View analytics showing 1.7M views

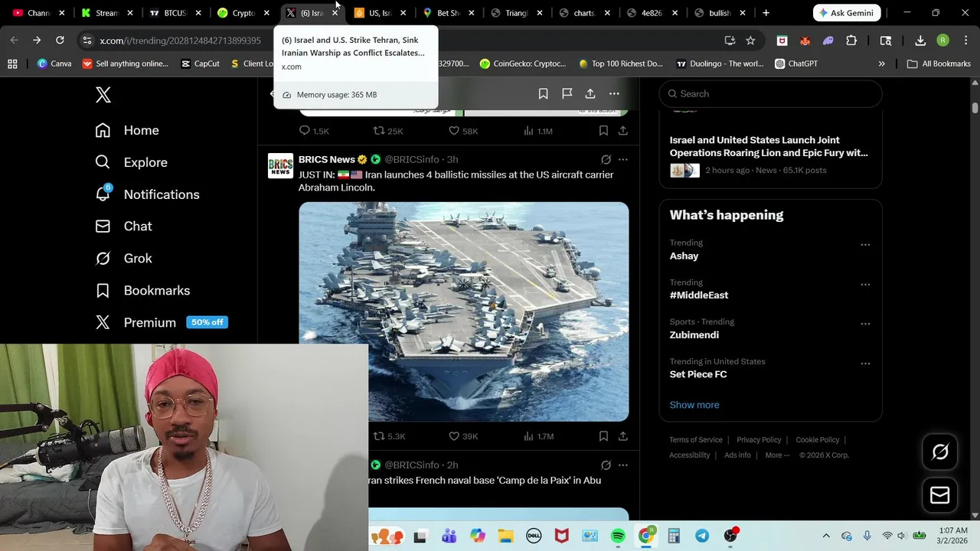537,436
